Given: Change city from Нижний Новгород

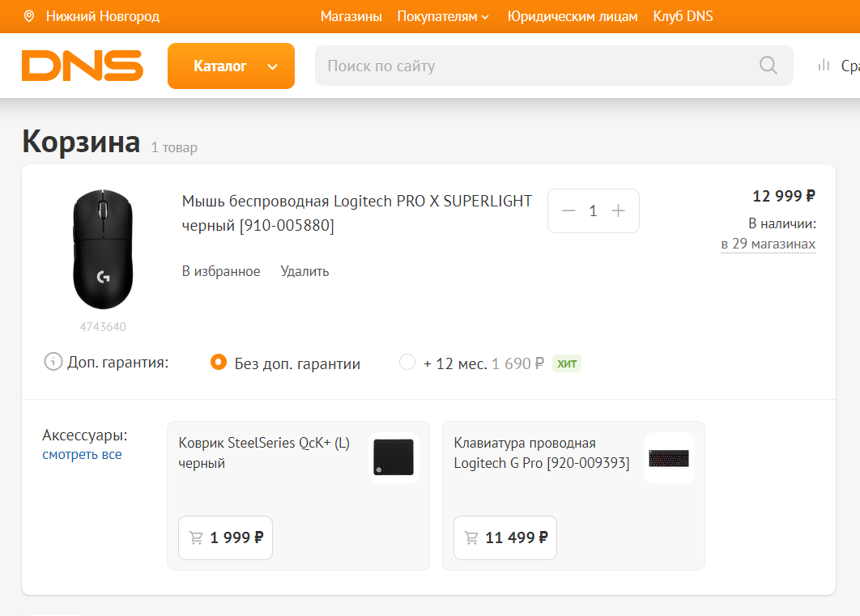Looking at the screenshot, I should click(102, 16).
